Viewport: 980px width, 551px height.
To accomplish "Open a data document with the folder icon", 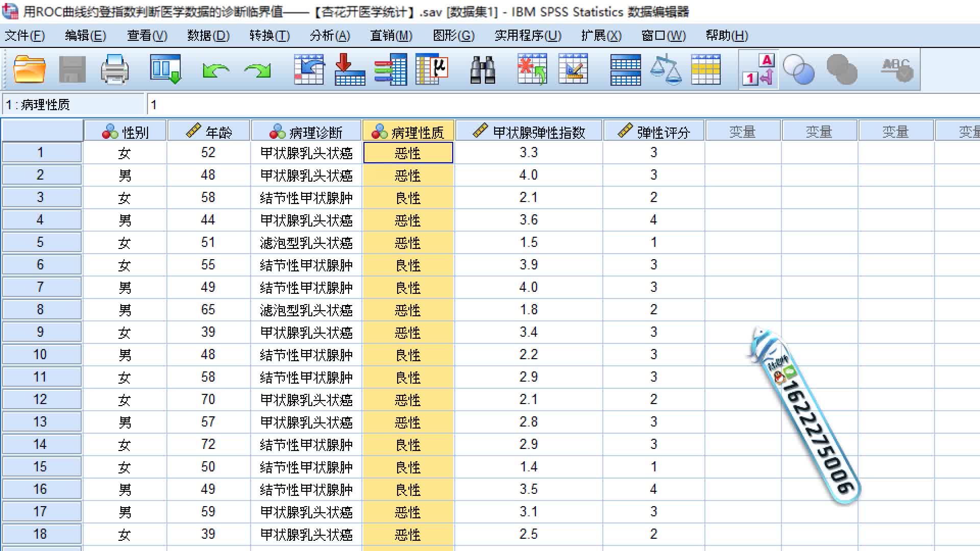I will (x=28, y=69).
